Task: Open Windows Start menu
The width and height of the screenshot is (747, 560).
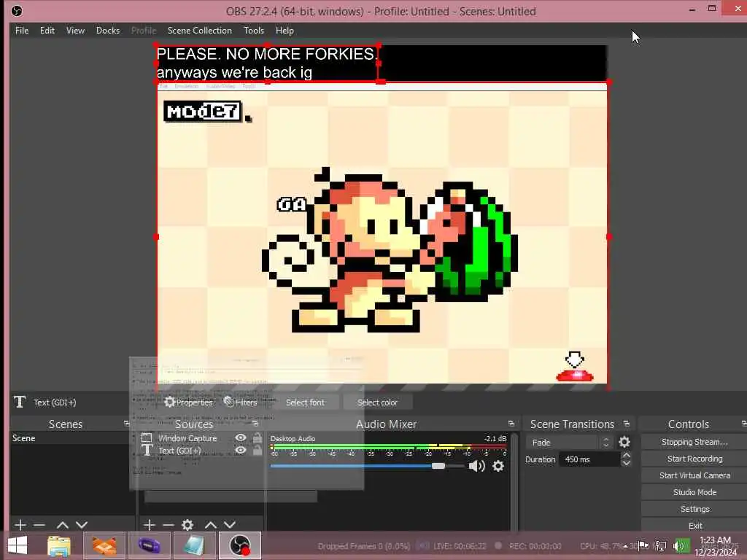Action: pyautogui.click(x=18, y=545)
